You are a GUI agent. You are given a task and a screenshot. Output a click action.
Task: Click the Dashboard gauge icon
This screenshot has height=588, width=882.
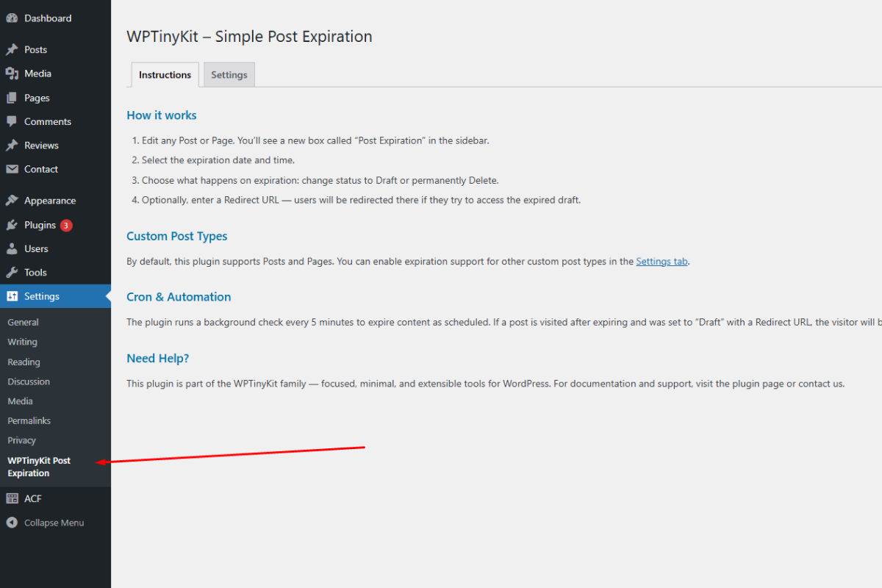(x=12, y=18)
